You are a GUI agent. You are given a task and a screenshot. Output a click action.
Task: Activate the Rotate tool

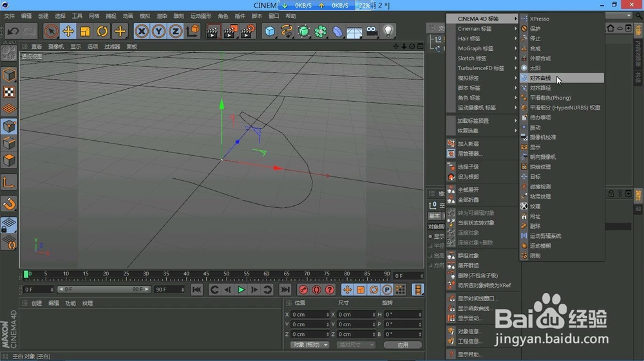pos(102,31)
